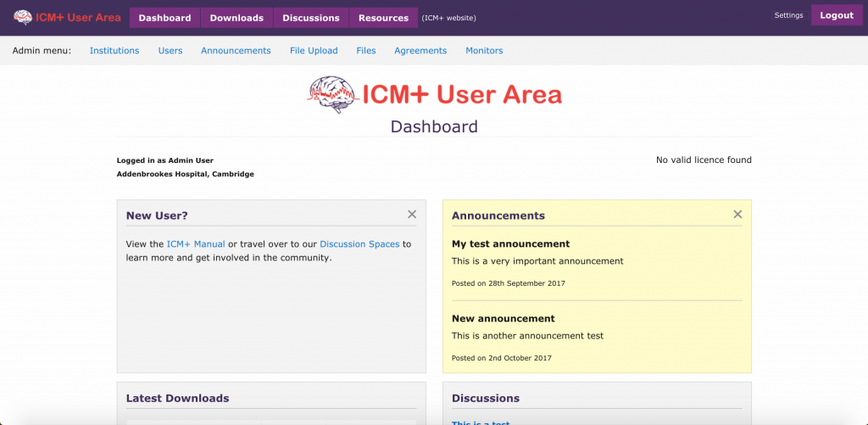The image size is (868, 425).
Task: Open Monitors in the admin menu
Action: click(484, 51)
